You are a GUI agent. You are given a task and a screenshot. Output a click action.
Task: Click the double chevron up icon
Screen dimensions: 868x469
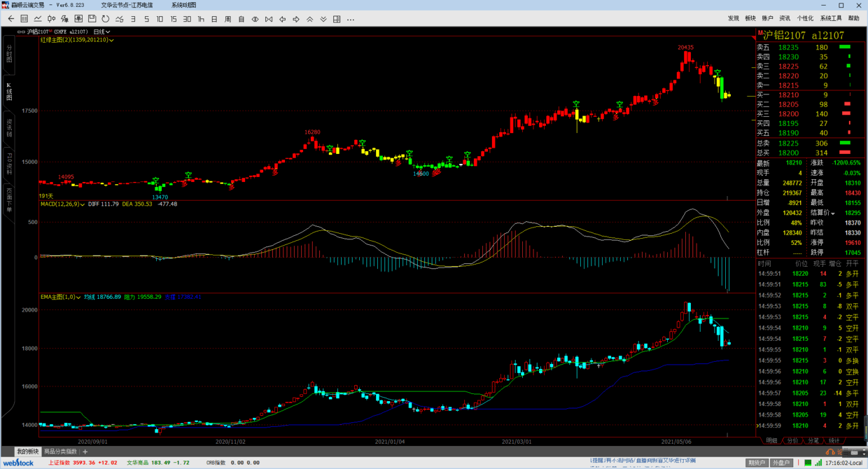coord(309,19)
